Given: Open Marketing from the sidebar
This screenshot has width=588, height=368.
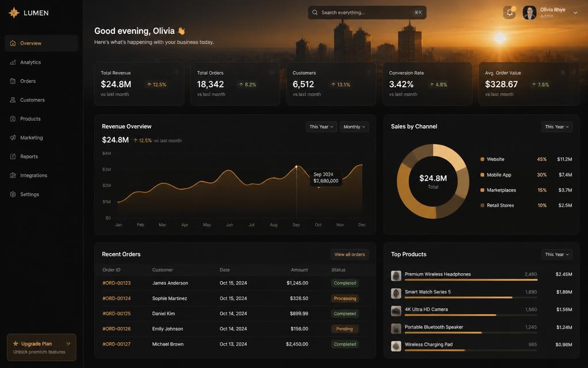Looking at the screenshot, I should tap(41, 138).
